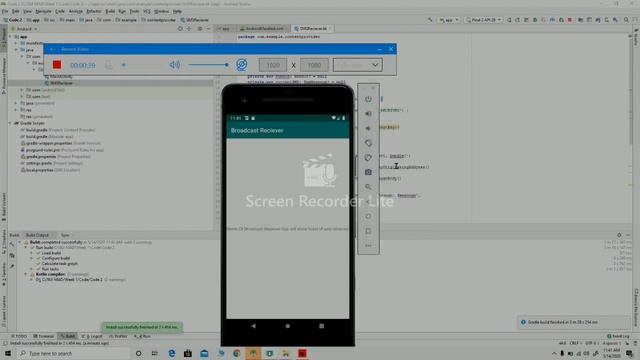Stop recording with the red square button
This screenshot has width=640, height=360.
pyautogui.click(x=57, y=65)
